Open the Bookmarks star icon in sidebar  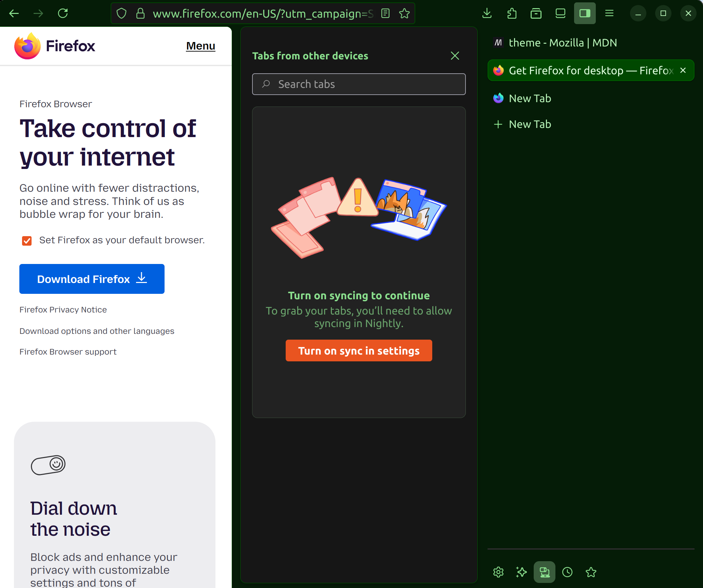click(591, 572)
